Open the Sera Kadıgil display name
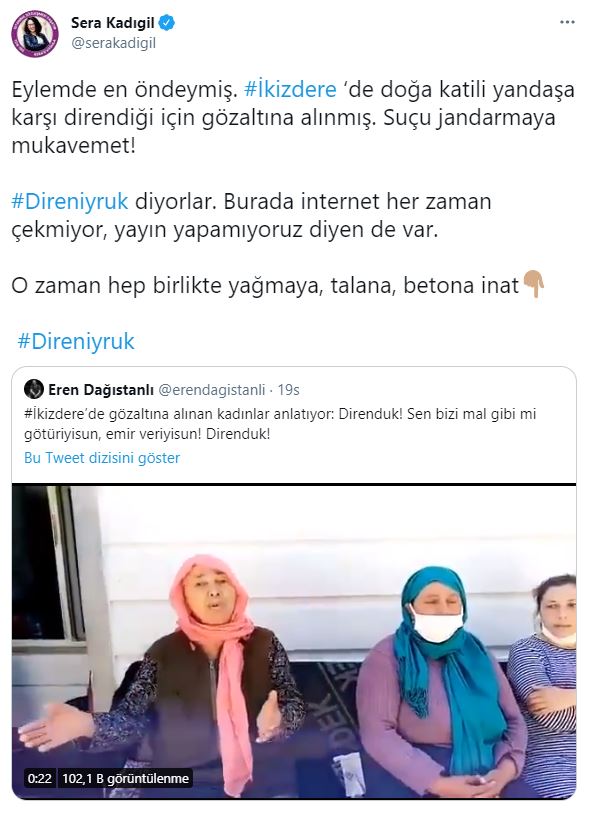This screenshot has width=592, height=813. 112,22
